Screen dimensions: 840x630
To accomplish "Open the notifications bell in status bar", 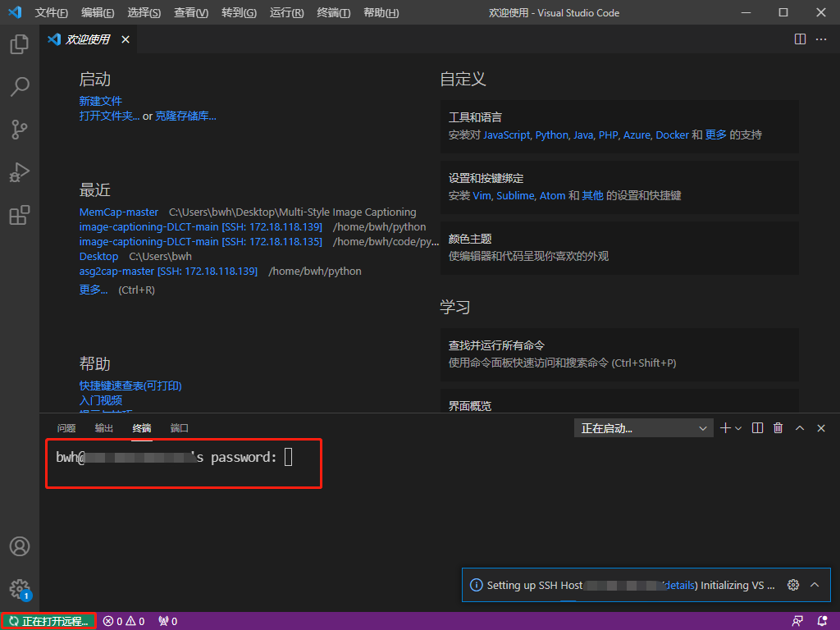I will [823, 622].
